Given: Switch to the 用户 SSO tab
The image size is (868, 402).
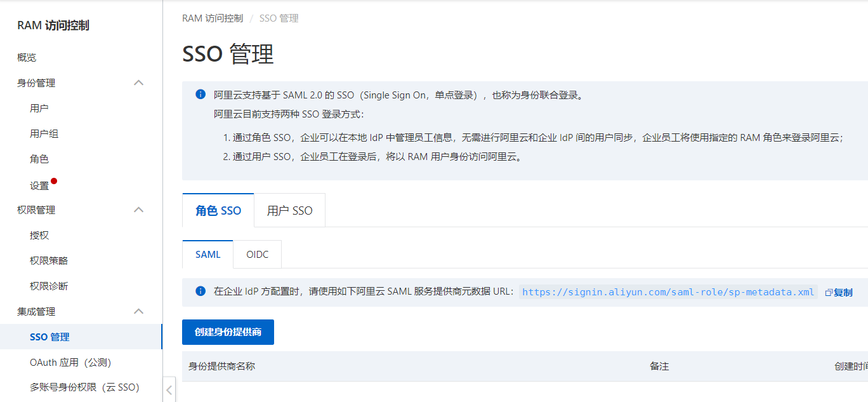Looking at the screenshot, I should [x=290, y=210].
